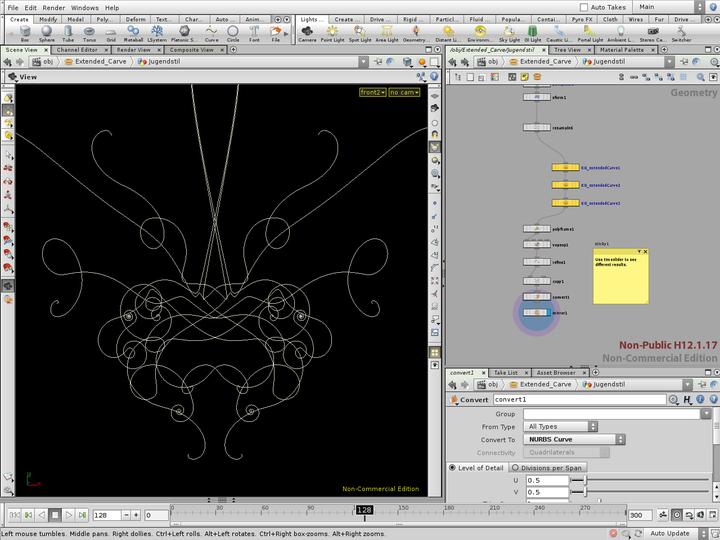Screen dimensions: 720x540
Task: Add a Sky Light
Action: tap(509, 33)
